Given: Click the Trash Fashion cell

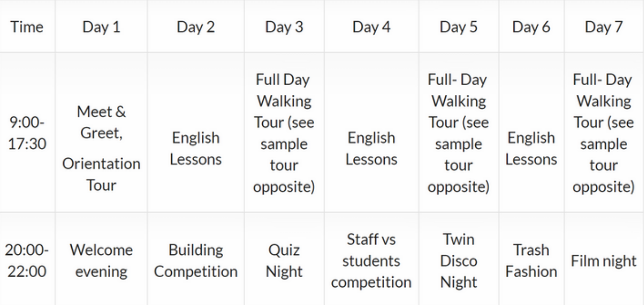Looking at the screenshot, I should [531, 260].
